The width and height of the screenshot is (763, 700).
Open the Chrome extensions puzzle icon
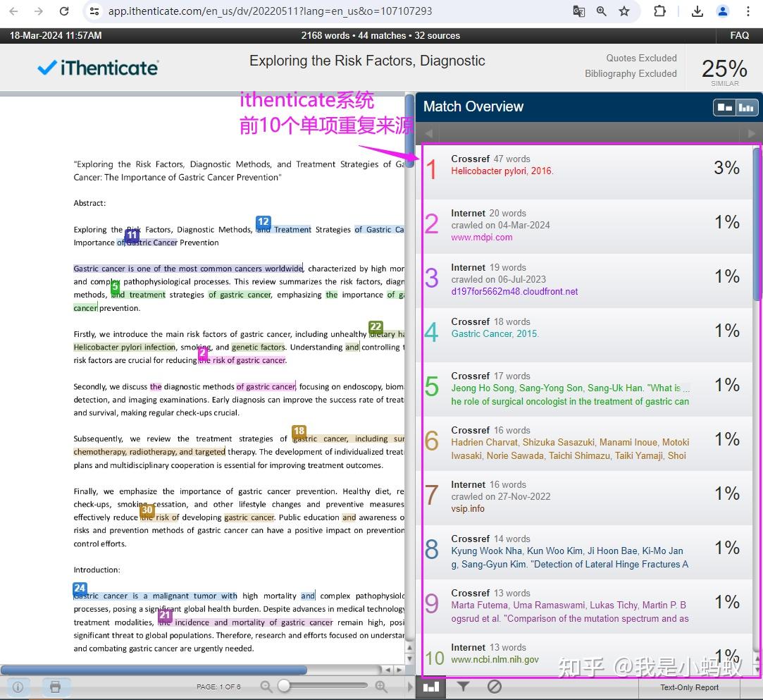pyautogui.click(x=659, y=11)
